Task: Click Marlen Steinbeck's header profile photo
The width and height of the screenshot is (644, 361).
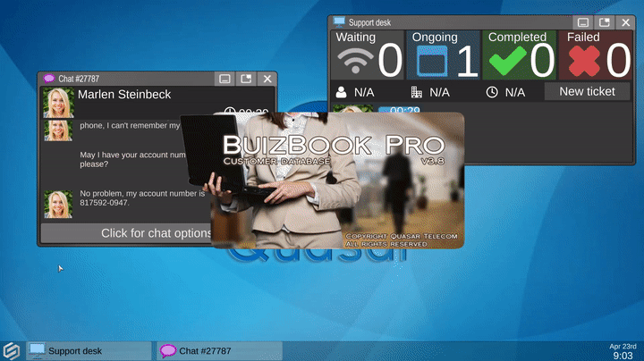Action: point(59,102)
